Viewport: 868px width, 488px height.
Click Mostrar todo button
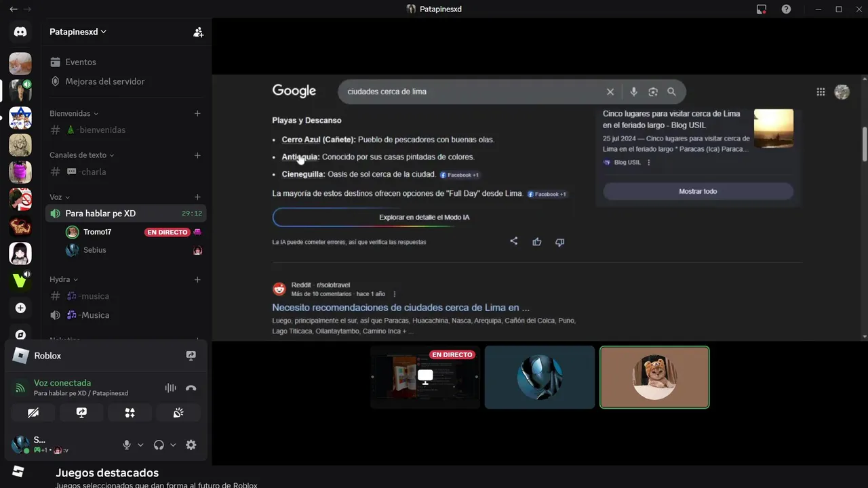point(698,191)
